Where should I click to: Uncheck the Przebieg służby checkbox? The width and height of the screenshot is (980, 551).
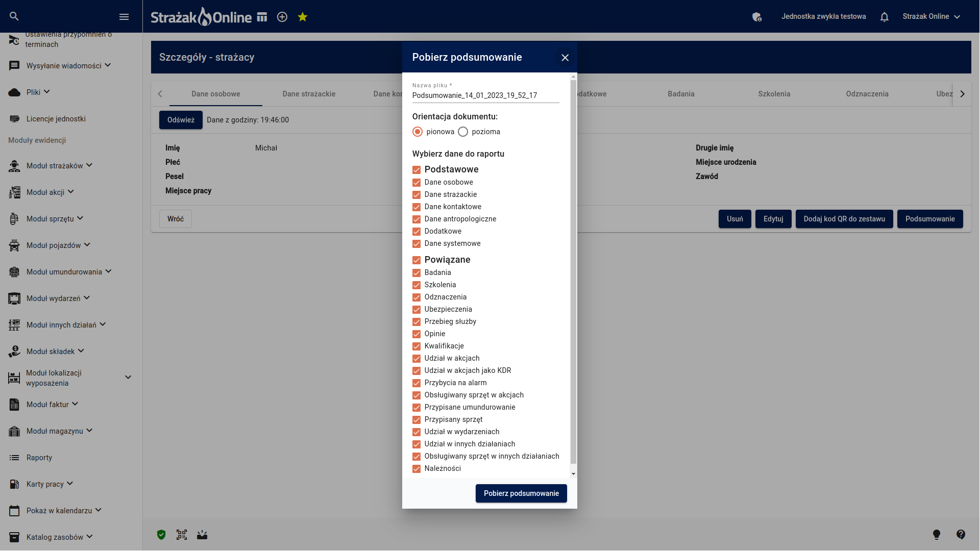pyautogui.click(x=416, y=321)
